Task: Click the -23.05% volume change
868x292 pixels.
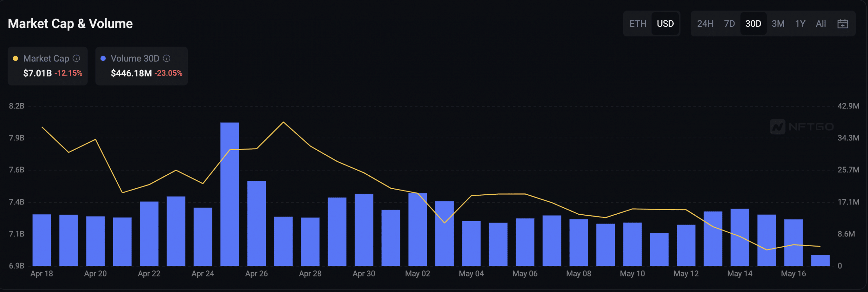Action: coord(168,73)
